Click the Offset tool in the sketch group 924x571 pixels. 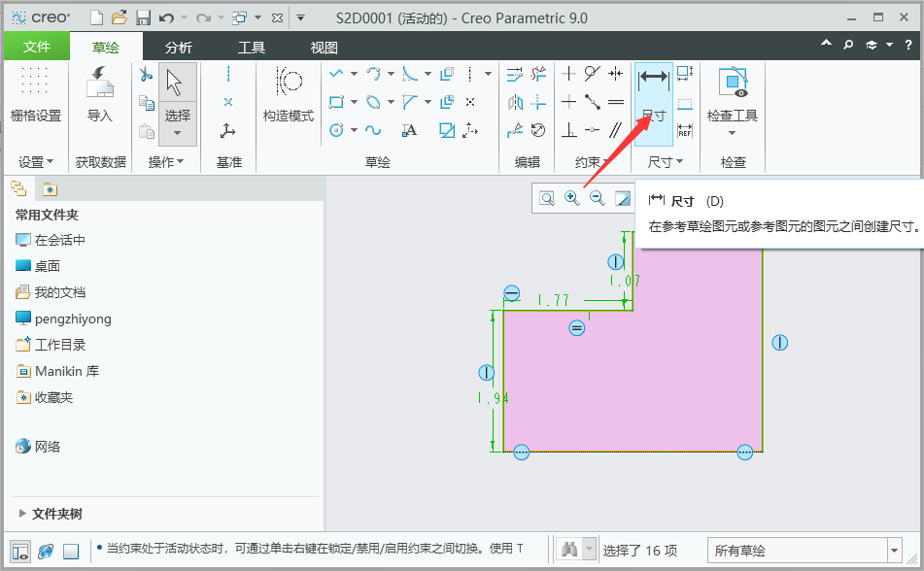tap(447, 74)
